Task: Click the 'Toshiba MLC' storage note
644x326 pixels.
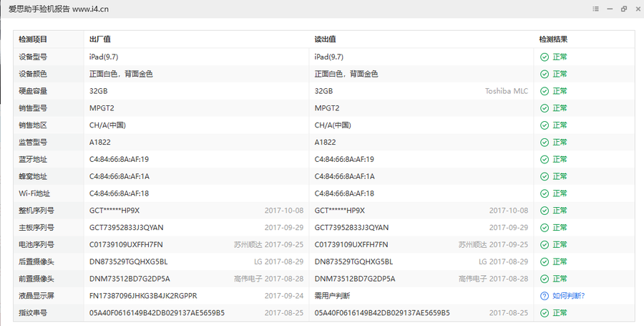Action: coord(507,91)
